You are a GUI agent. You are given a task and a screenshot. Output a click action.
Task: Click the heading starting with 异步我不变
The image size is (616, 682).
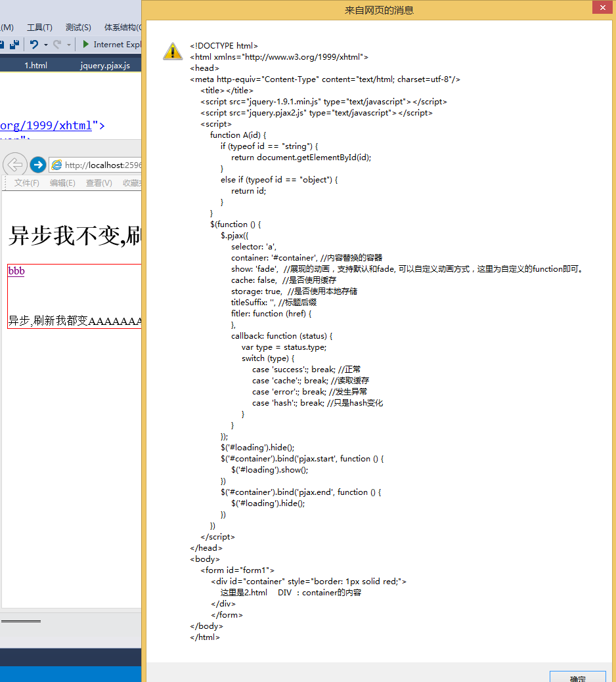(x=75, y=236)
